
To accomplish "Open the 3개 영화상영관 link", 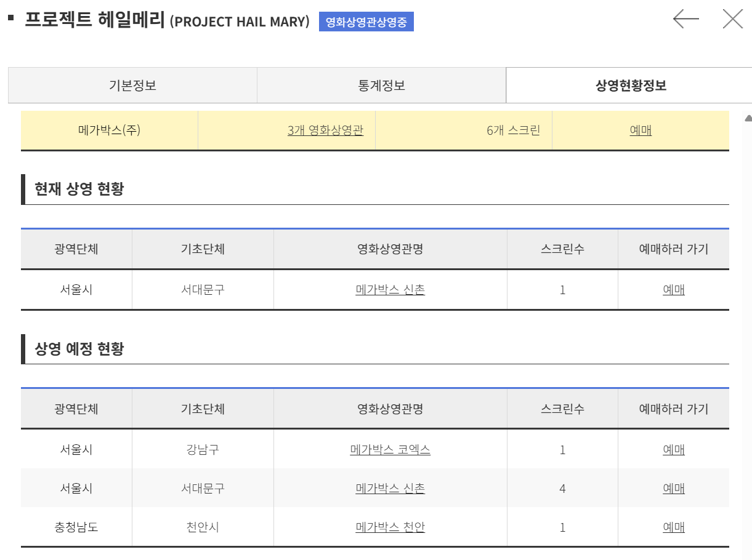I will point(325,130).
